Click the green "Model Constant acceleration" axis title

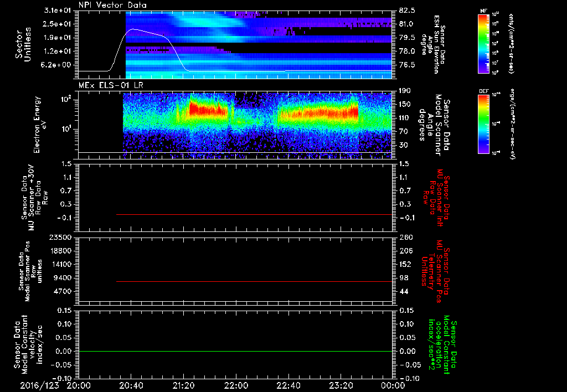[442, 345]
